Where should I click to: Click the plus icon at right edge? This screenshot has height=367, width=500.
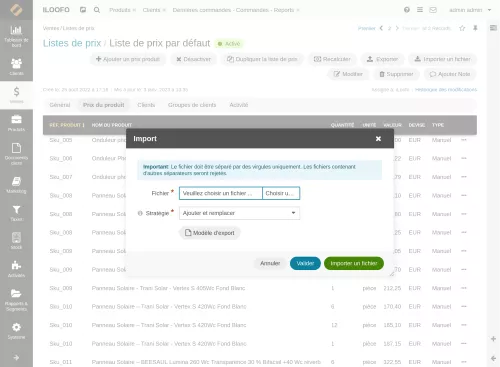[x=493, y=339]
